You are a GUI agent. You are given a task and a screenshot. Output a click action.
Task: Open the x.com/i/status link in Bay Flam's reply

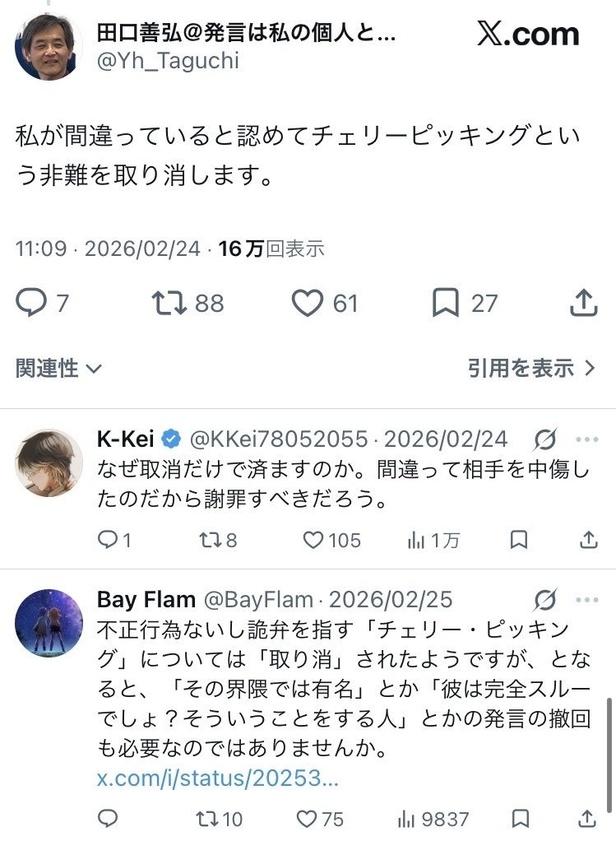click(218, 778)
